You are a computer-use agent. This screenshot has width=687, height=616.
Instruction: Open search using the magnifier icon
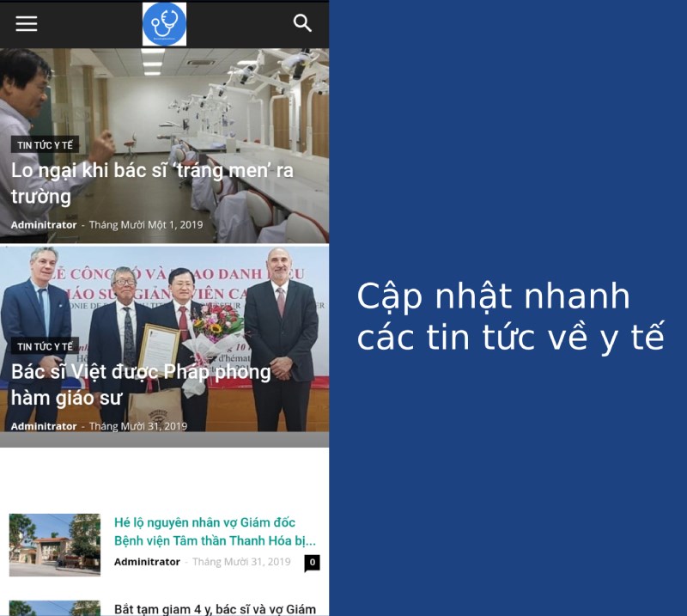coord(303,23)
